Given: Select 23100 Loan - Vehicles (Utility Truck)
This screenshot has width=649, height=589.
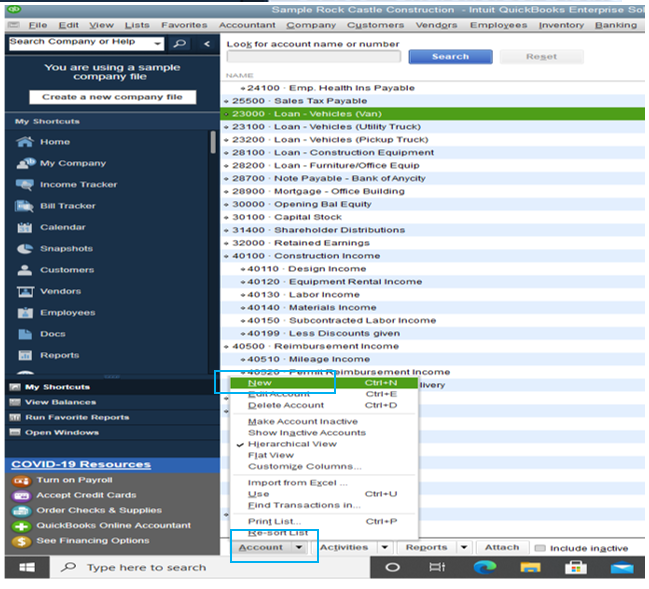Looking at the screenshot, I should point(433,127).
